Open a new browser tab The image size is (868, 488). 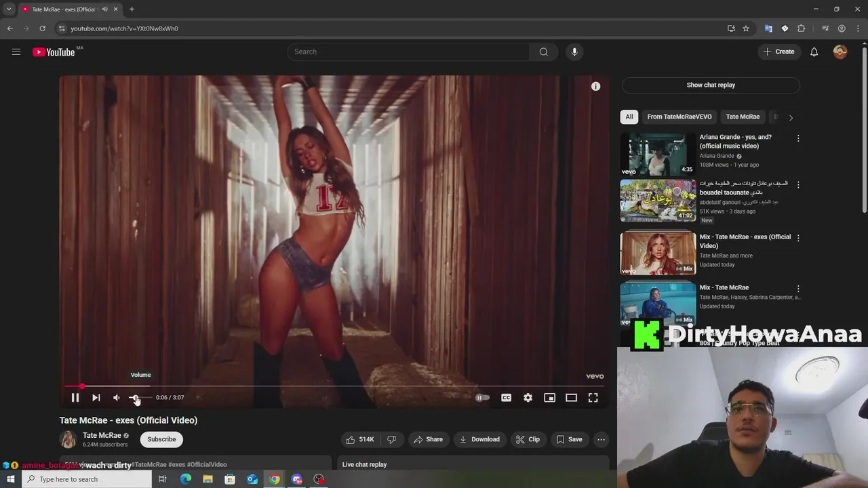tap(132, 9)
